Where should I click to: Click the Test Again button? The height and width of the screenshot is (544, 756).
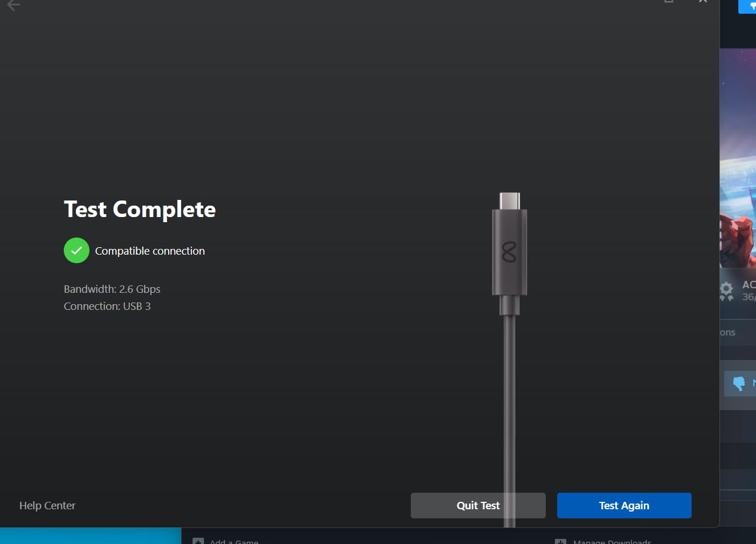click(x=624, y=505)
